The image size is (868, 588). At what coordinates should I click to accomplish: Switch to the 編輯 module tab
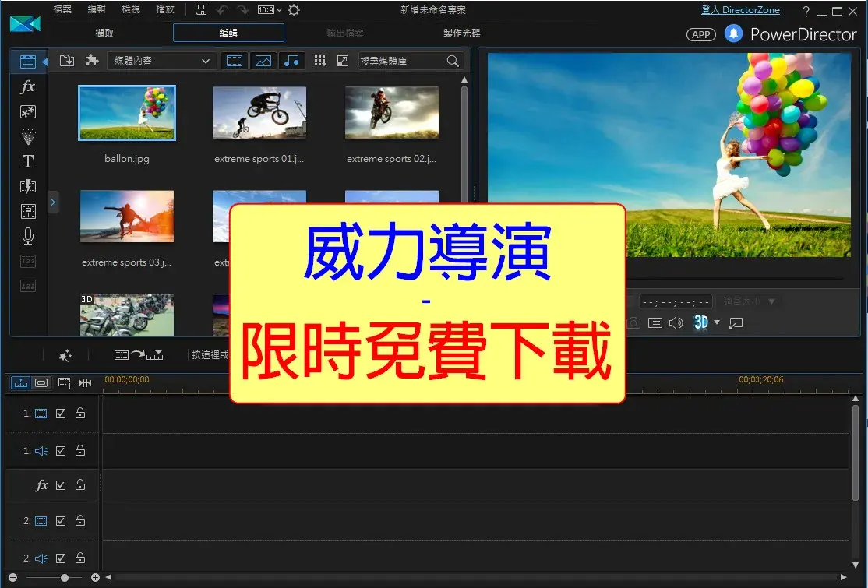coord(228,33)
